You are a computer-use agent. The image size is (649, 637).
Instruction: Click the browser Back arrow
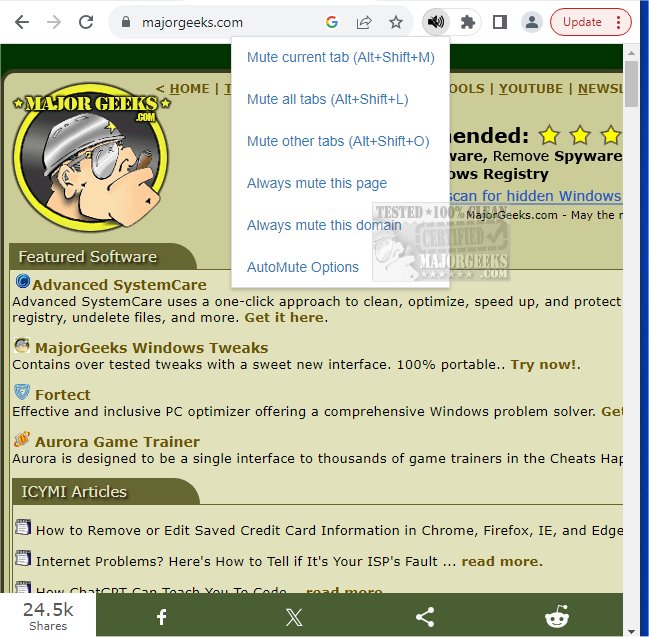pyautogui.click(x=22, y=22)
